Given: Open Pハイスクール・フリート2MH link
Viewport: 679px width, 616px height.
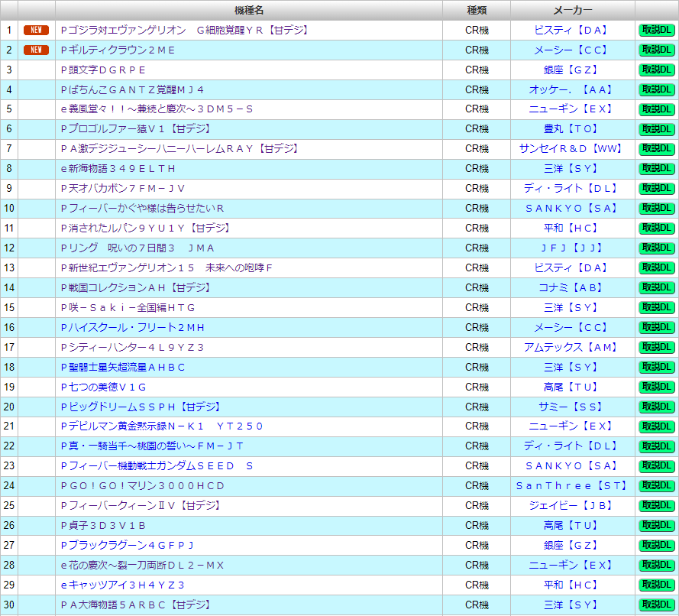Looking at the screenshot, I should 132,328.
